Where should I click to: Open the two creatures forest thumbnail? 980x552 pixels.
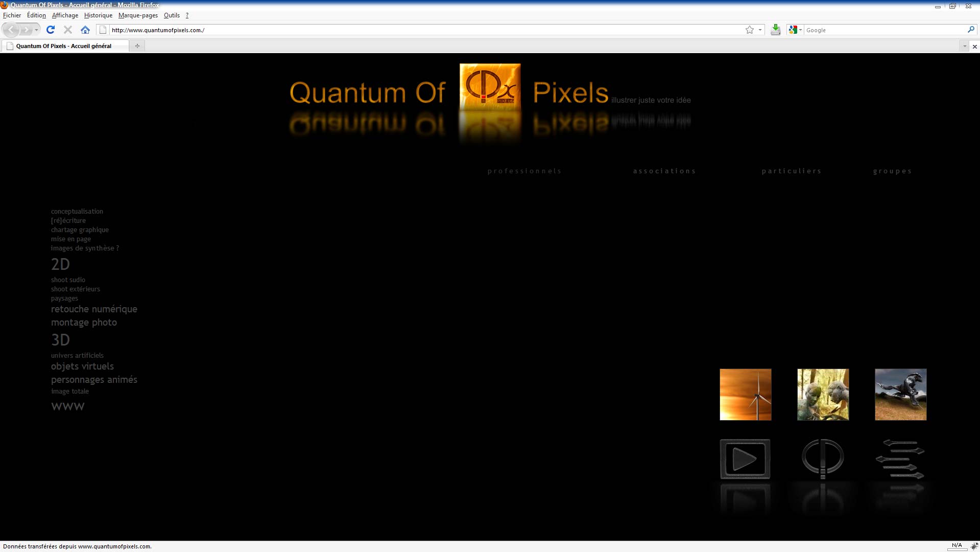pos(823,395)
